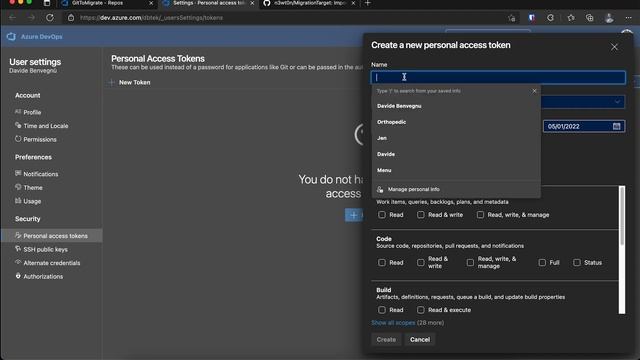
Task: Click the SSH public keys icon
Action: 18,249
